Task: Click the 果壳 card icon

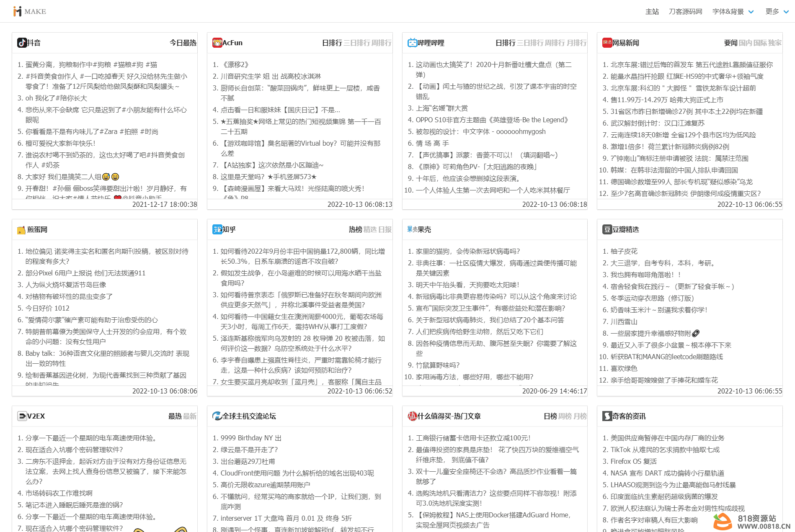Action: pos(412,229)
